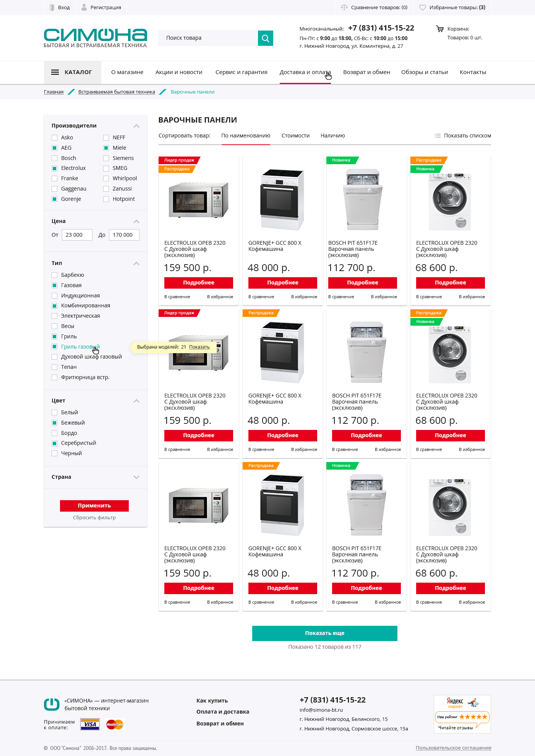Click the favorites heart icon

click(x=423, y=8)
